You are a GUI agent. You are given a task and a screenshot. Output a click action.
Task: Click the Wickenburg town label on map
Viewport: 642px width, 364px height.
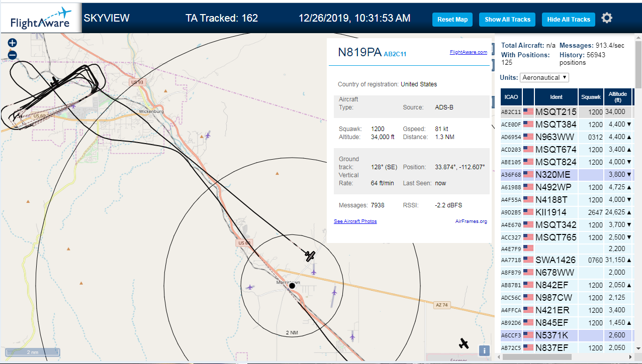tap(151, 111)
